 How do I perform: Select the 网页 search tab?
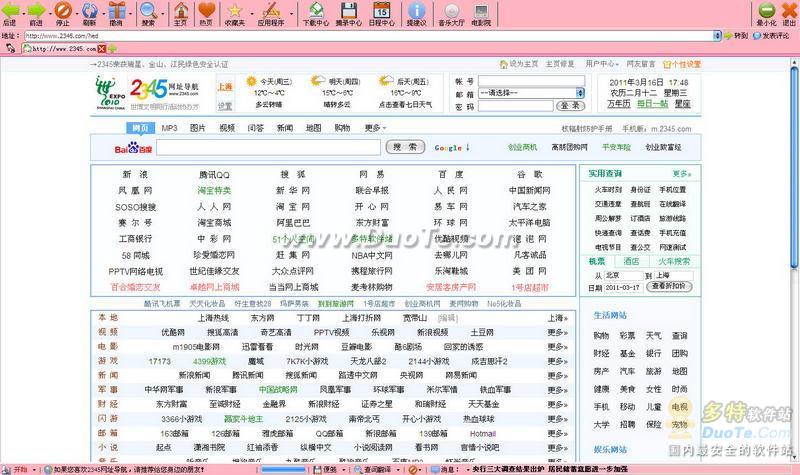140,128
